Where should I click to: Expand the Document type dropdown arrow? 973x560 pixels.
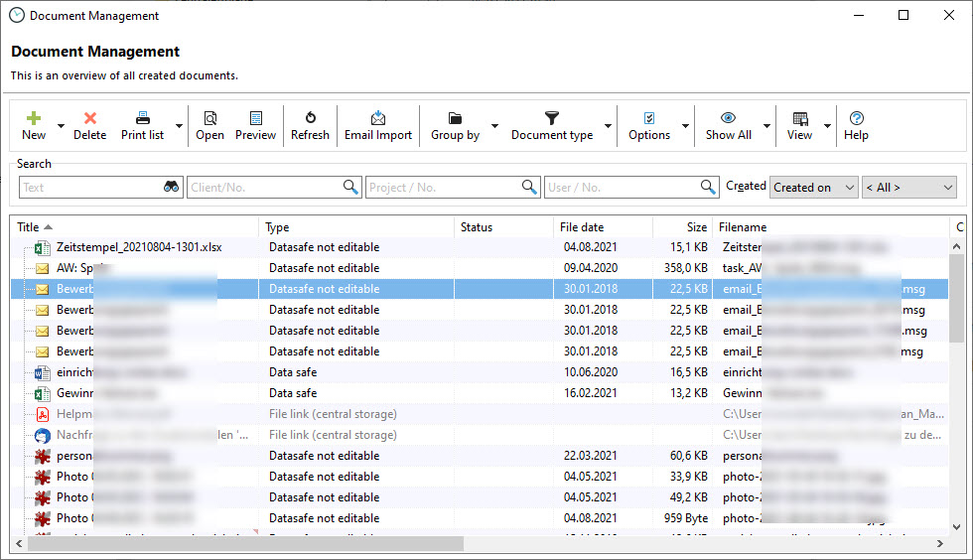(608, 126)
